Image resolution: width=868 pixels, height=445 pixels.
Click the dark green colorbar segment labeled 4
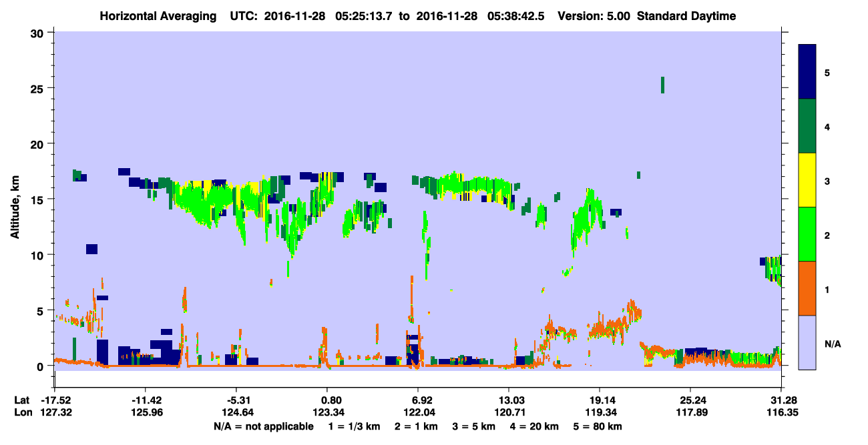(807, 126)
